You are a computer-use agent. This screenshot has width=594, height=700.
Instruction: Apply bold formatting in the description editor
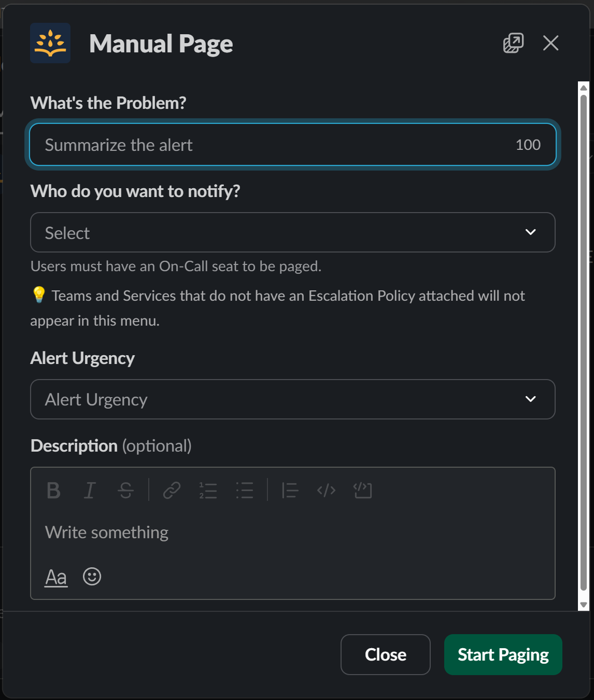[x=53, y=491]
